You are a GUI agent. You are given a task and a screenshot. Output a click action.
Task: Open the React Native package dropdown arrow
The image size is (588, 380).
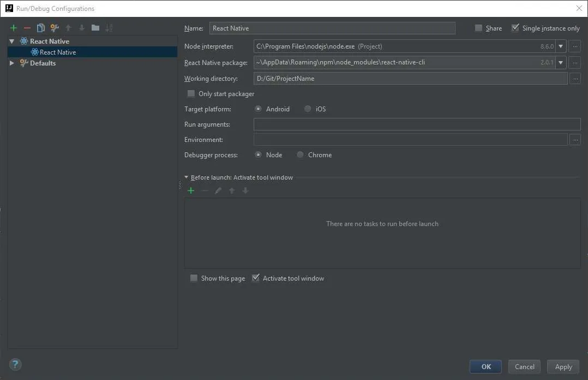(561, 62)
